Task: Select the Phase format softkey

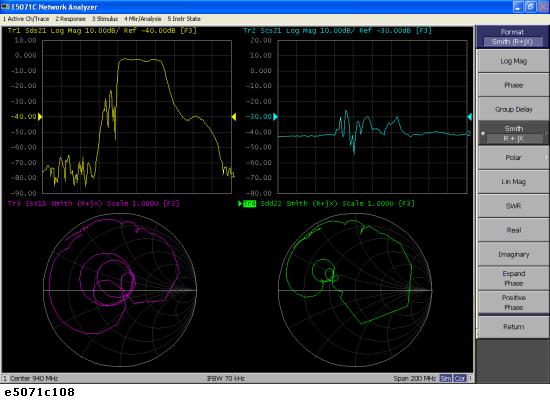Action: [513, 85]
